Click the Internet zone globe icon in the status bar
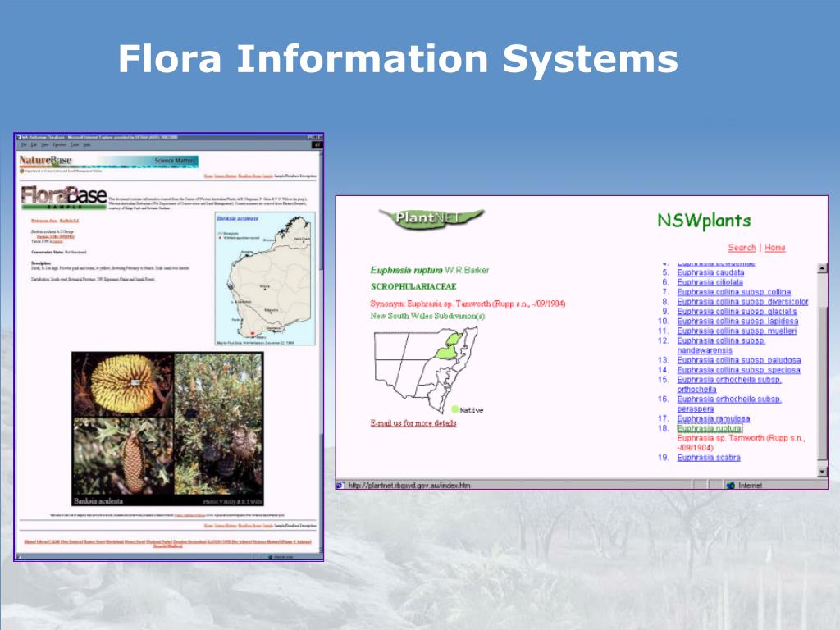The image size is (840, 630). pos(730,486)
